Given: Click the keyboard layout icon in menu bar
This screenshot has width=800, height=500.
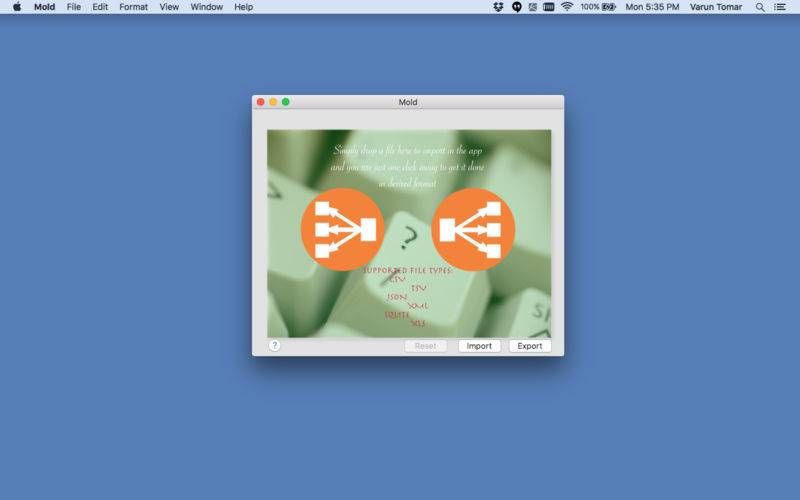Looking at the screenshot, I should click(x=548, y=7).
